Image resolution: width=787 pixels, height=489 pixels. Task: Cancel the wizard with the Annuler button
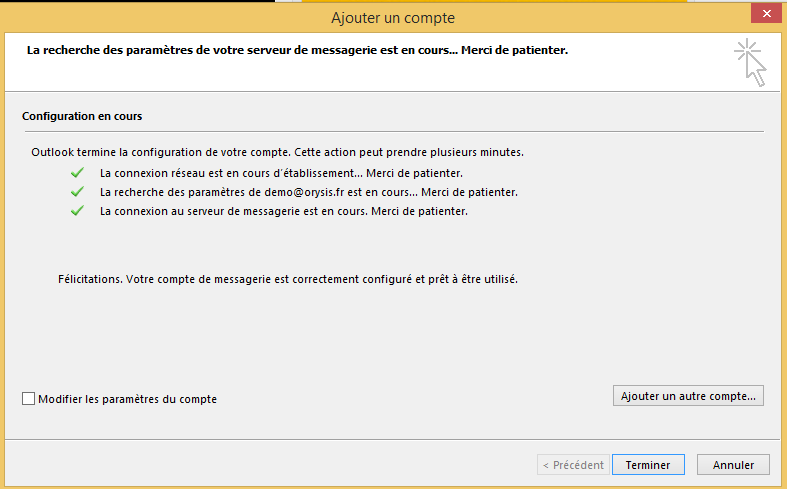coord(733,465)
